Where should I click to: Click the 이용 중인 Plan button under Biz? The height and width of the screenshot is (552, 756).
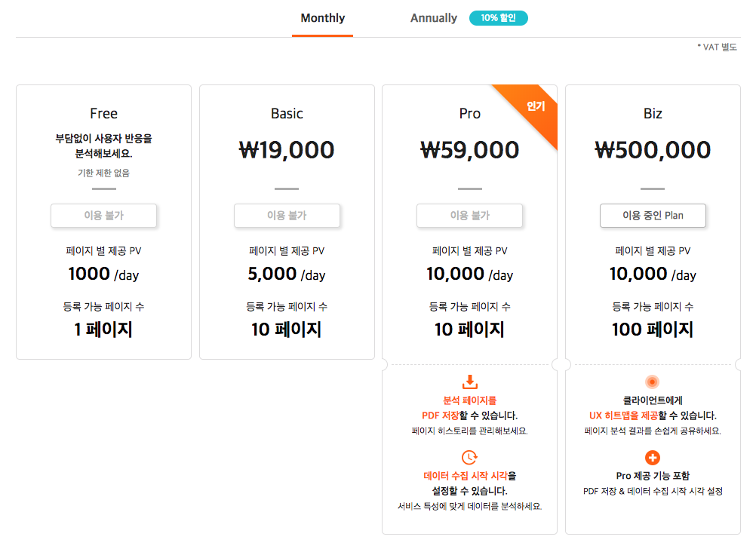click(653, 216)
